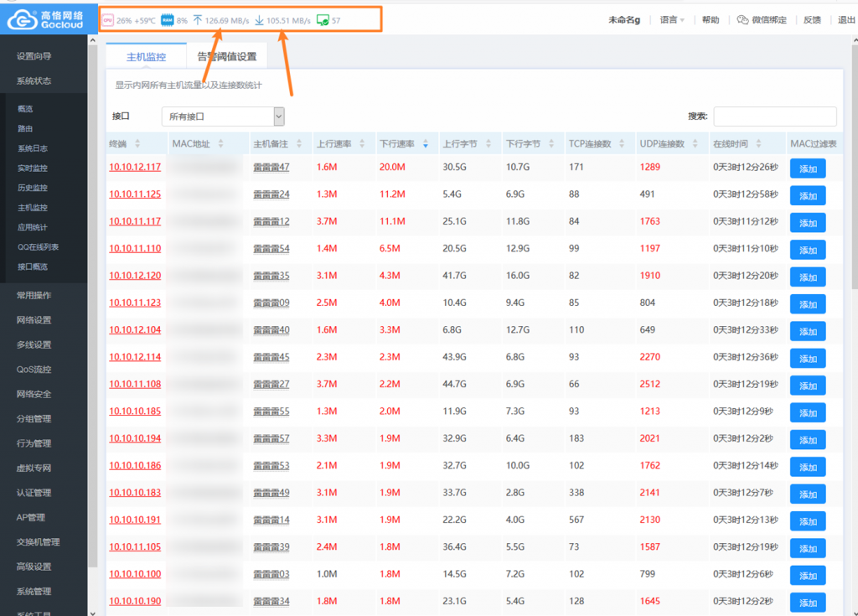Expand 网络设置 in the sidebar
The height and width of the screenshot is (616, 858).
point(34,320)
